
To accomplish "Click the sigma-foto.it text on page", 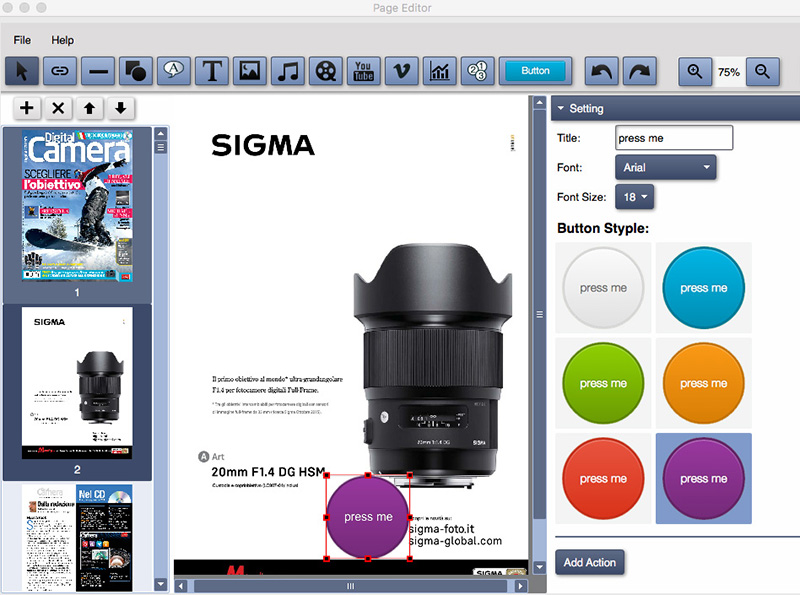I will tap(442, 529).
